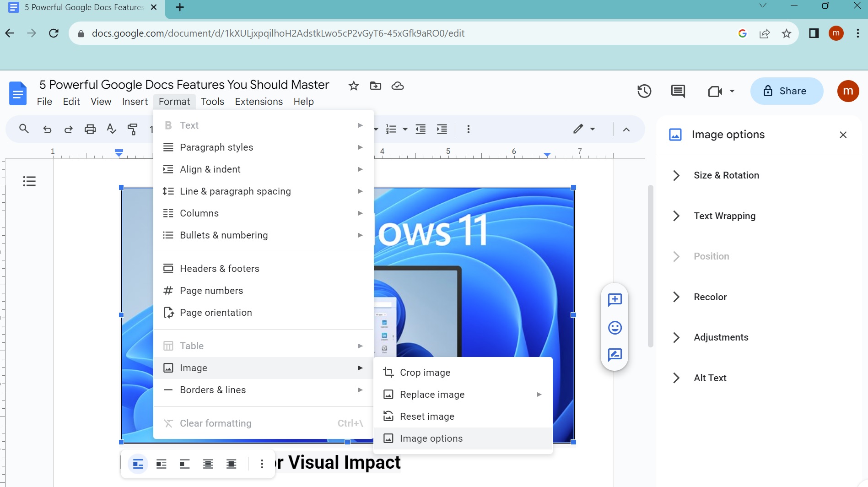This screenshot has width=868, height=487.
Task: Open the Meet camera dropdown arrow
Action: tap(732, 91)
